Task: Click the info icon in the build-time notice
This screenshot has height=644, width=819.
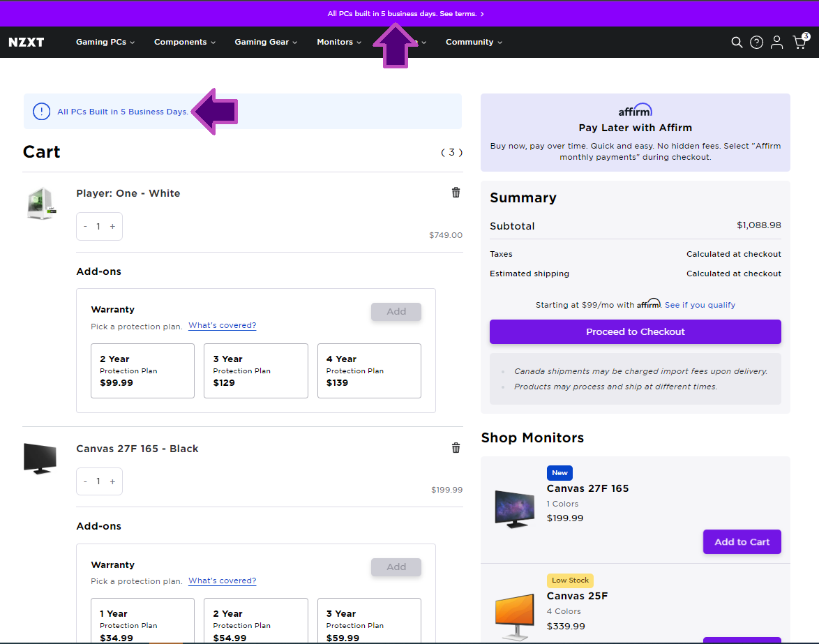Action: 42,111
